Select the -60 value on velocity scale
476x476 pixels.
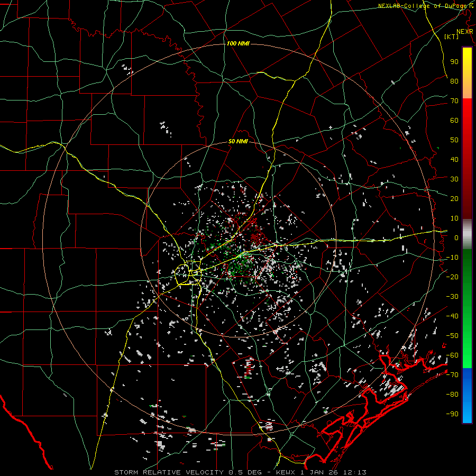coord(452,355)
